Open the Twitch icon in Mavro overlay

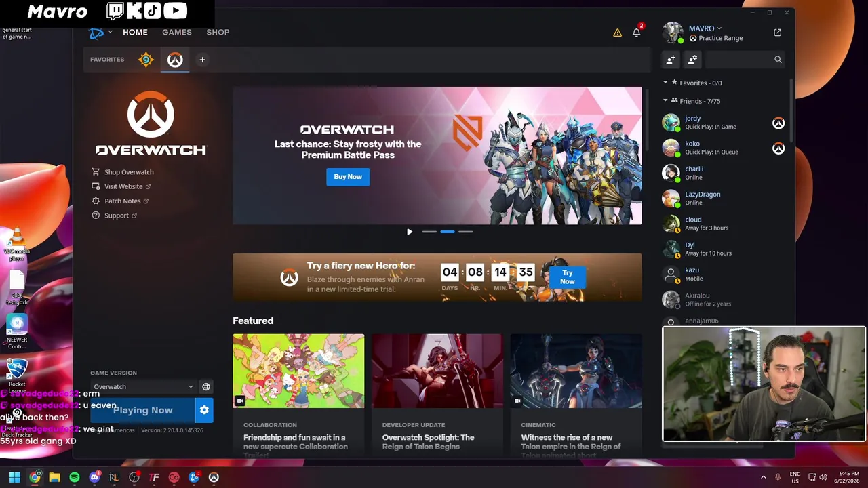pos(115,11)
